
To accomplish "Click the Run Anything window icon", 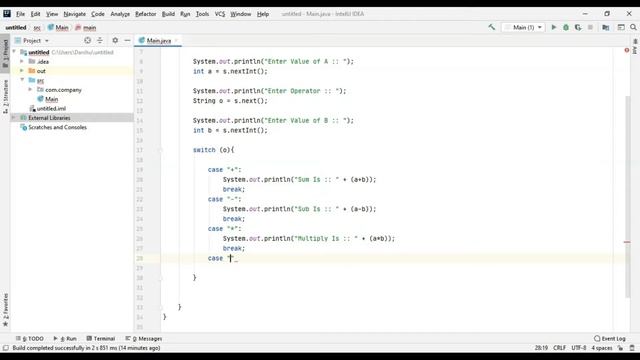I will point(621,27).
